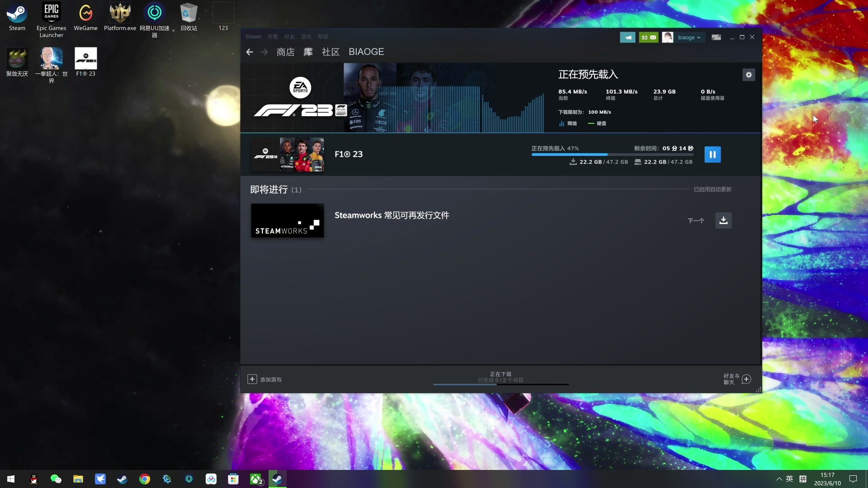
Task: Open Microsoft Store from the taskbar
Action: click(233, 479)
